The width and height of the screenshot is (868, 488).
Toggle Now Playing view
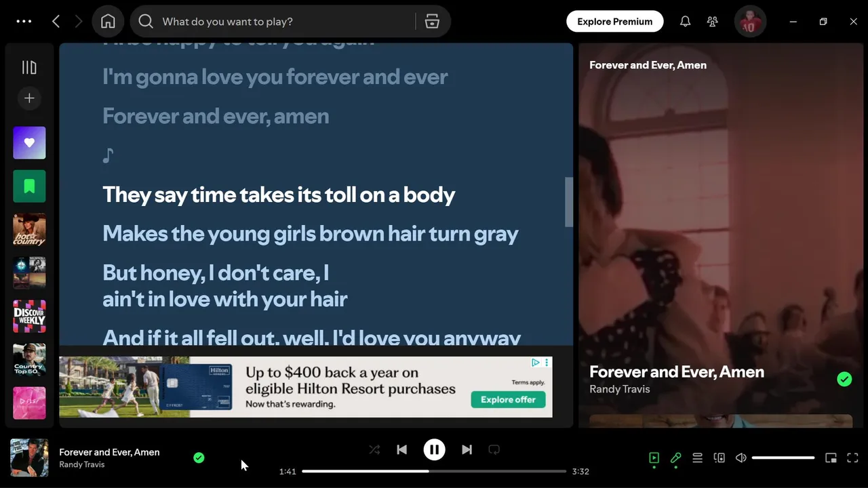pos(654,458)
